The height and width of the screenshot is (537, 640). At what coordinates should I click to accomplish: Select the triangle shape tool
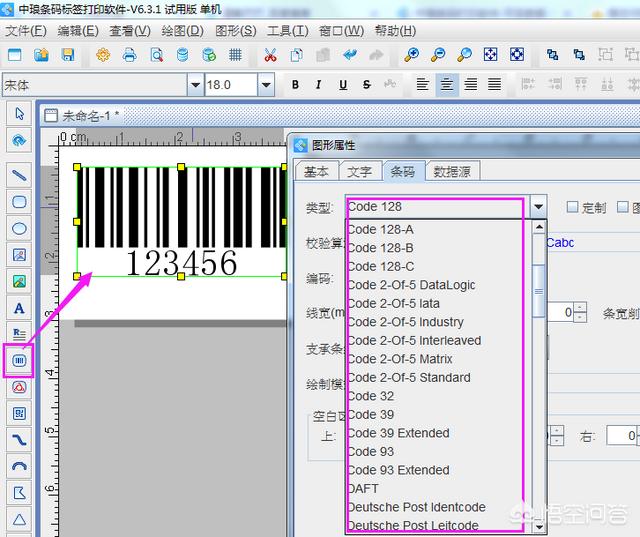(x=19, y=519)
